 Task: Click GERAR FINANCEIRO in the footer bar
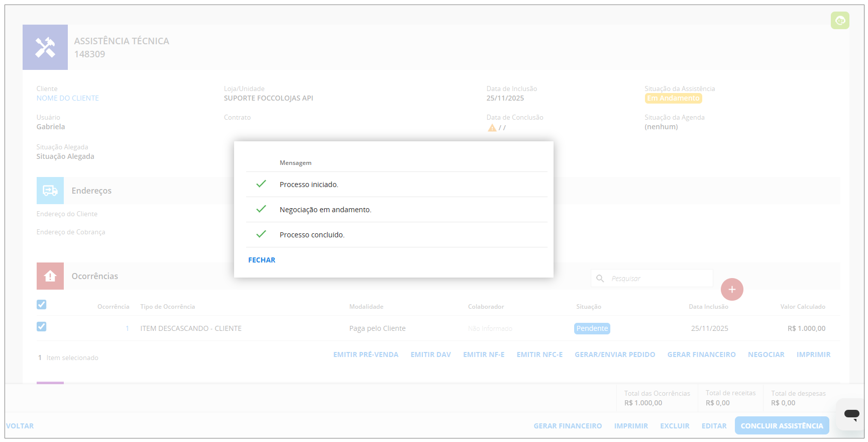568,426
